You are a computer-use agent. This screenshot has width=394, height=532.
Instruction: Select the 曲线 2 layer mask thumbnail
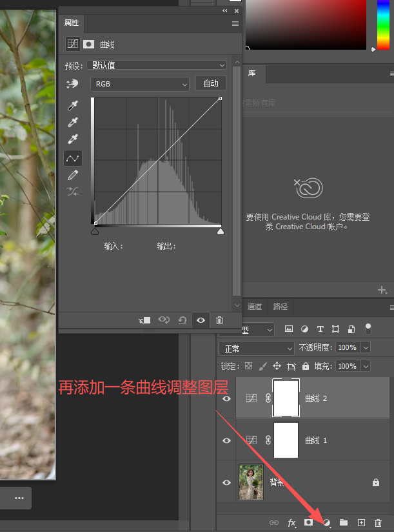(x=286, y=398)
